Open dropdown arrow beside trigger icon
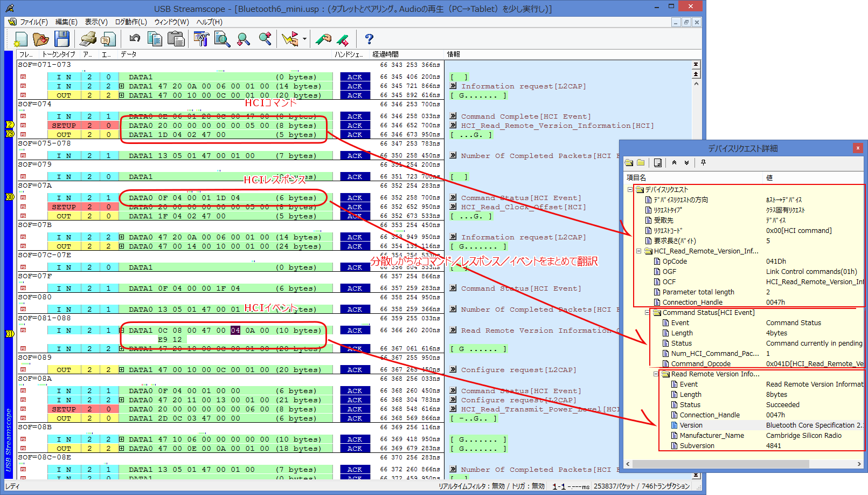 click(304, 39)
